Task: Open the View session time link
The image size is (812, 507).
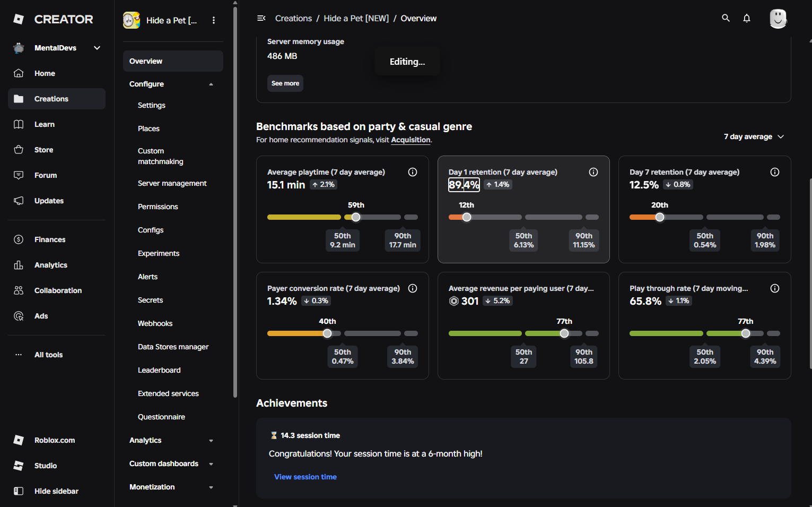Action: (305, 477)
